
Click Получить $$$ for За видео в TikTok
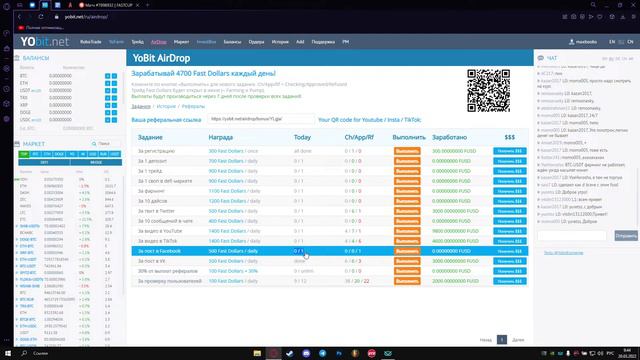point(510,241)
